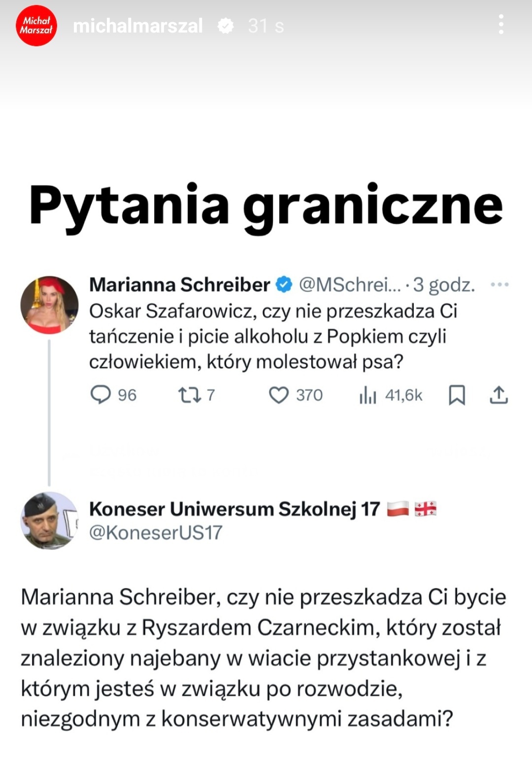This screenshot has height=776, width=532.
Task: Tap the @MSchrei... handle
Action: point(350,285)
